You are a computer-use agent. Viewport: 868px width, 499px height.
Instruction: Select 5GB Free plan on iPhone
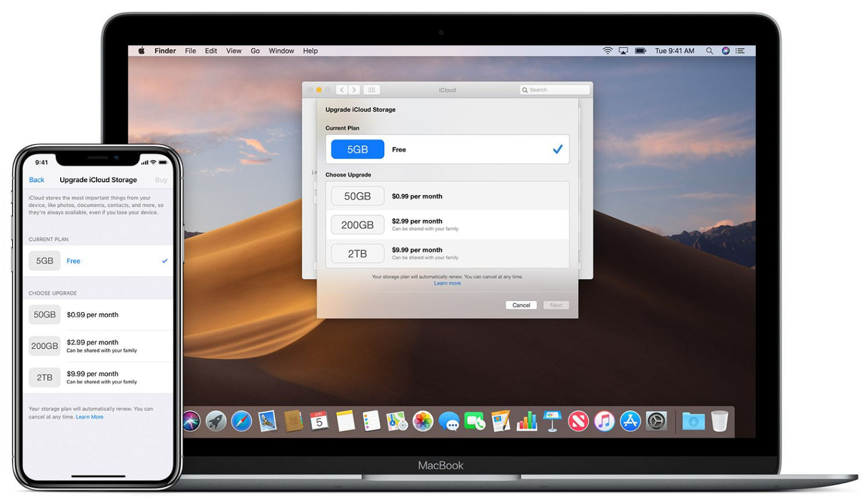(98, 261)
